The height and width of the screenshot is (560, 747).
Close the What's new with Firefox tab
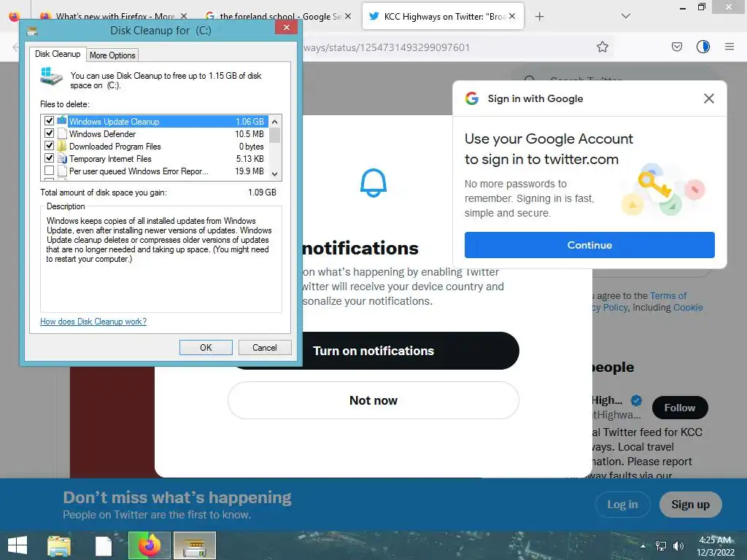pos(184,16)
